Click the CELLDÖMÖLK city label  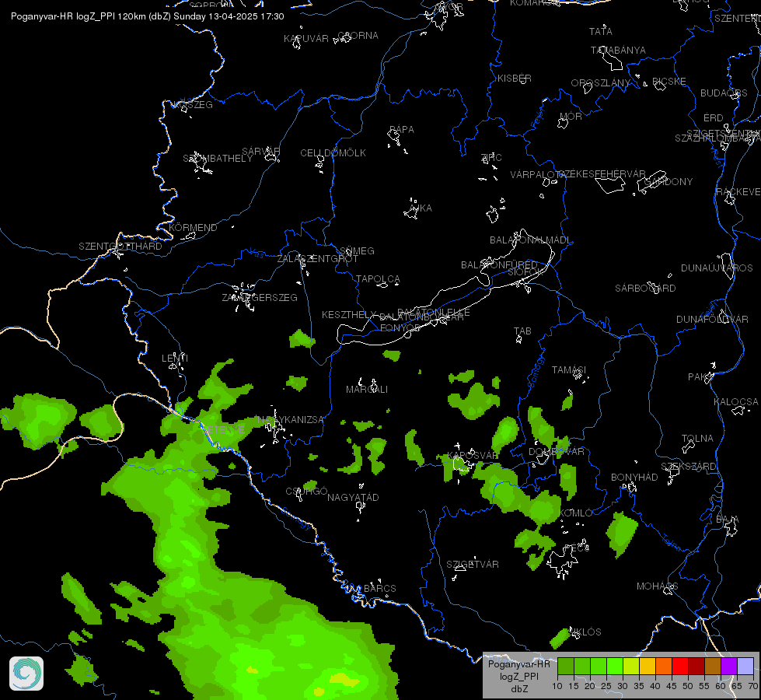333,153
